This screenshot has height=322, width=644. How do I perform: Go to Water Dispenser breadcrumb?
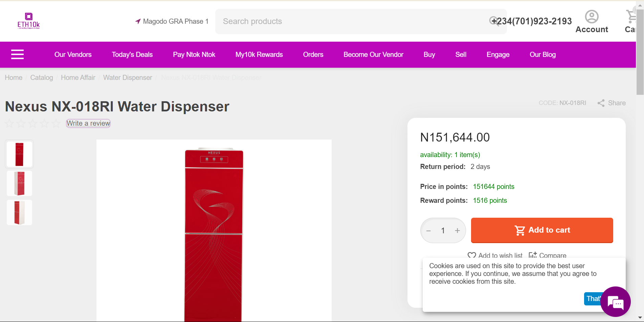128,78
